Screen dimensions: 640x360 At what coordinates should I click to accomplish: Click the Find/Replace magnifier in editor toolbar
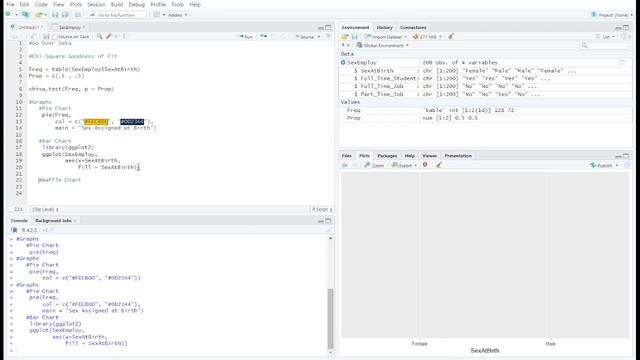click(x=99, y=36)
